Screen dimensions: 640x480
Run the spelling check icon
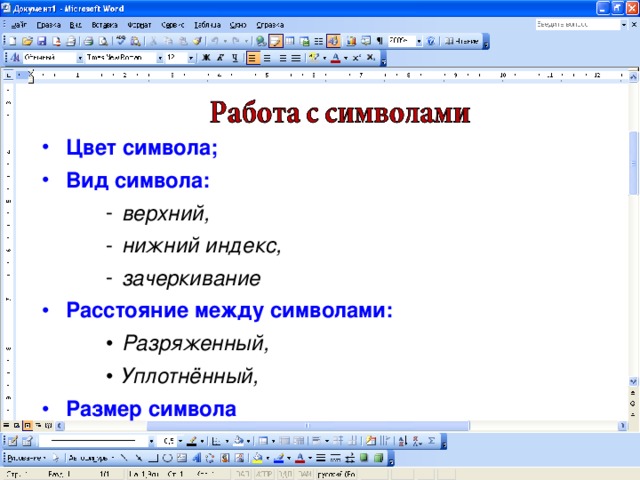120,41
